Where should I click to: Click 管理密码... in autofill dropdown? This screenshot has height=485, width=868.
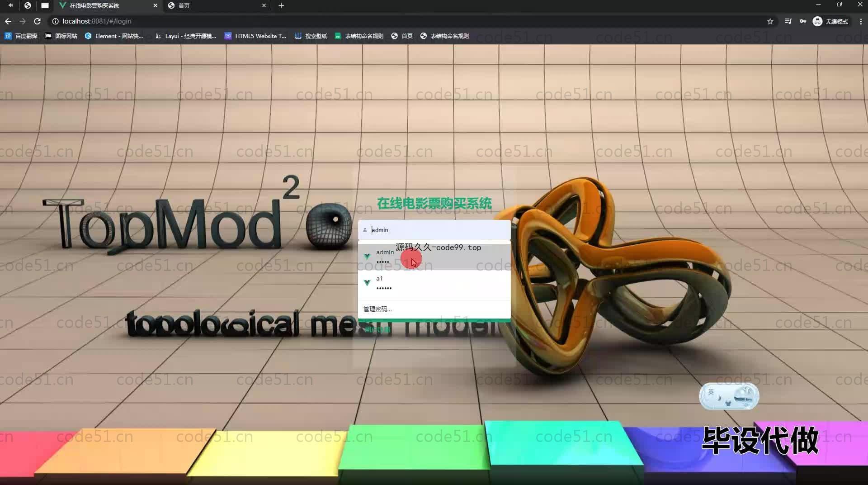pyautogui.click(x=377, y=309)
